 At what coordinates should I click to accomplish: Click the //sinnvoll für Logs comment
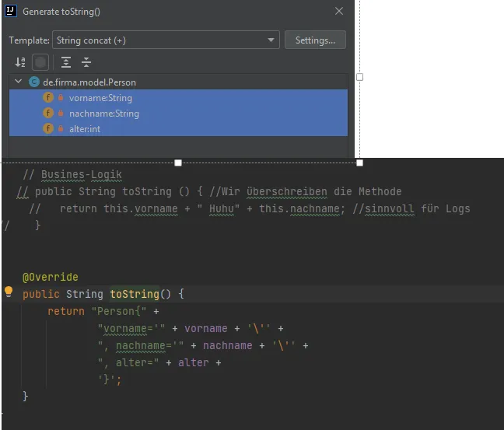(x=411, y=208)
